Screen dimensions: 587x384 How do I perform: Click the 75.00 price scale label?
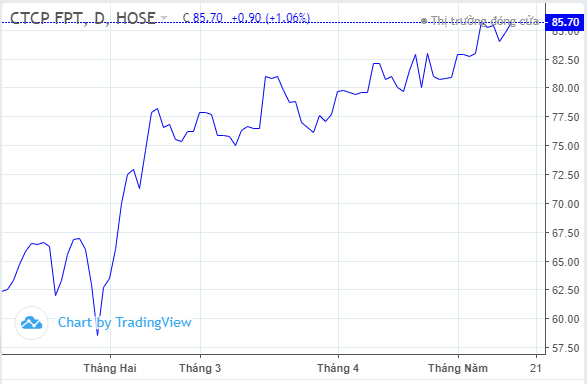[566, 146]
